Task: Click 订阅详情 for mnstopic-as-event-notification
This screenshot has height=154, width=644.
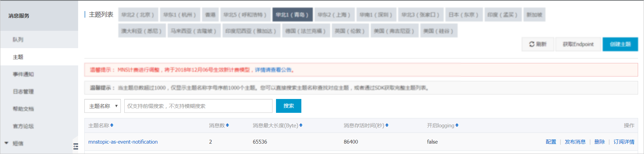Action: pos(624,142)
